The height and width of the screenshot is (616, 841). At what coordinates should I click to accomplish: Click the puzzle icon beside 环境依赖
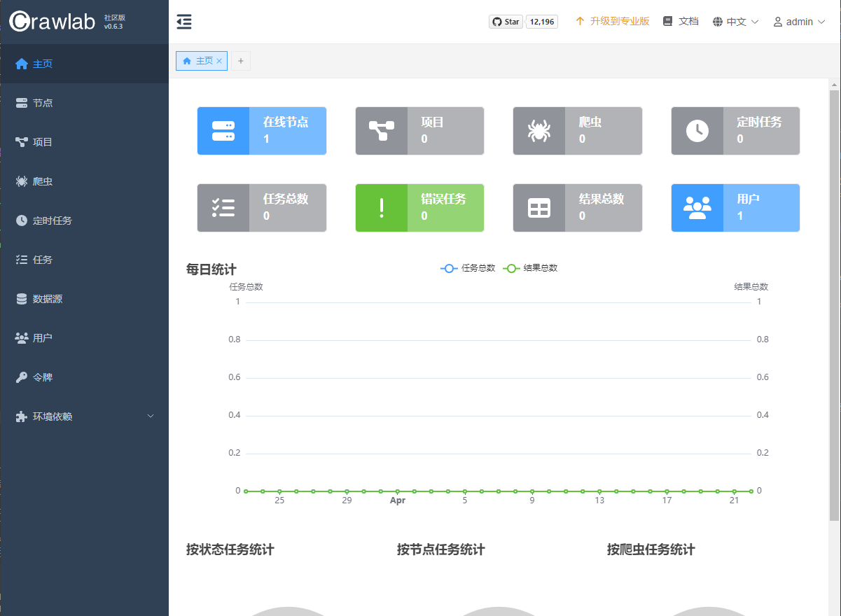(22, 416)
